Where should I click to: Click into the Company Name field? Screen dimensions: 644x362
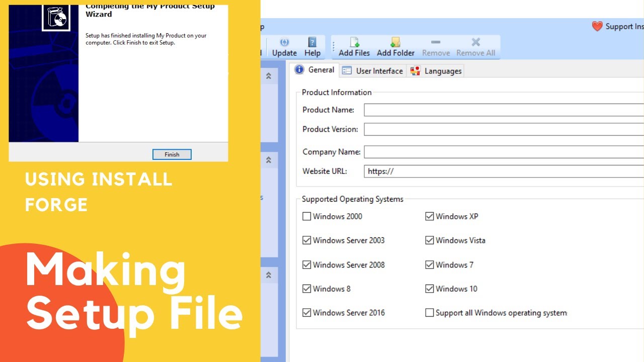click(x=504, y=152)
